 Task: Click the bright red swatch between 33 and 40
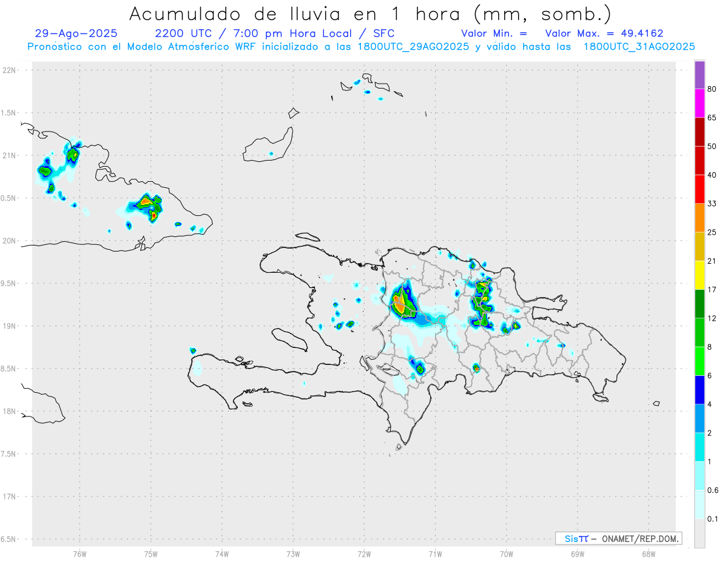699,189
